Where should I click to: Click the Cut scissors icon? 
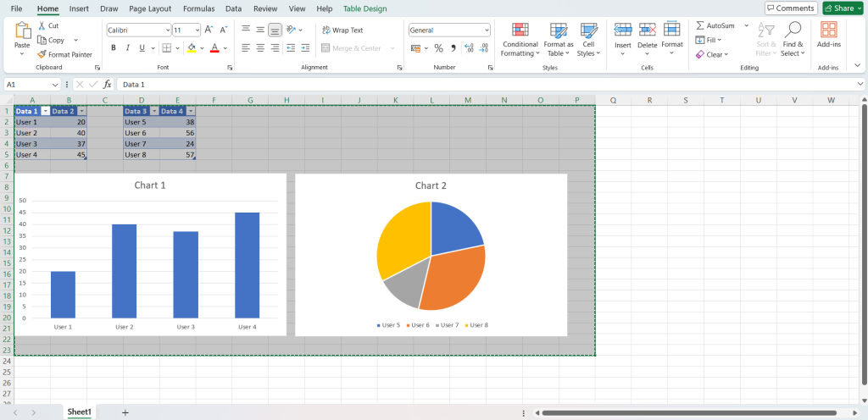pos(42,25)
